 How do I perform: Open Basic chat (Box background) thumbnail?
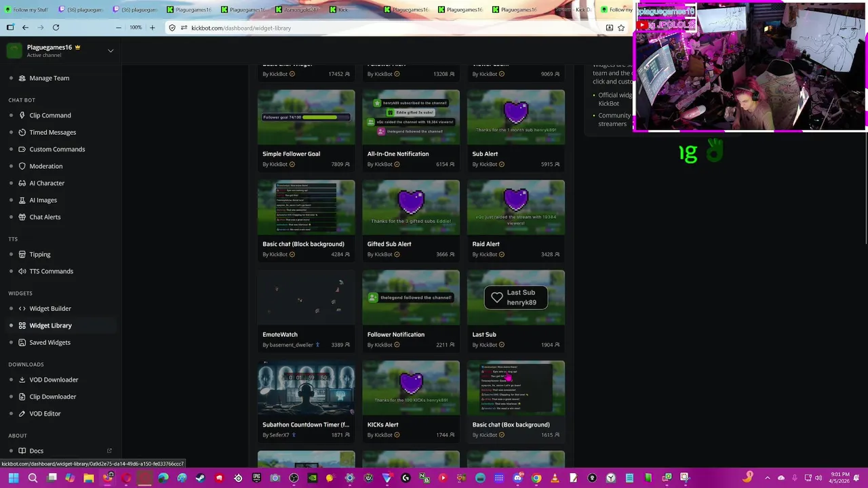[x=515, y=387]
